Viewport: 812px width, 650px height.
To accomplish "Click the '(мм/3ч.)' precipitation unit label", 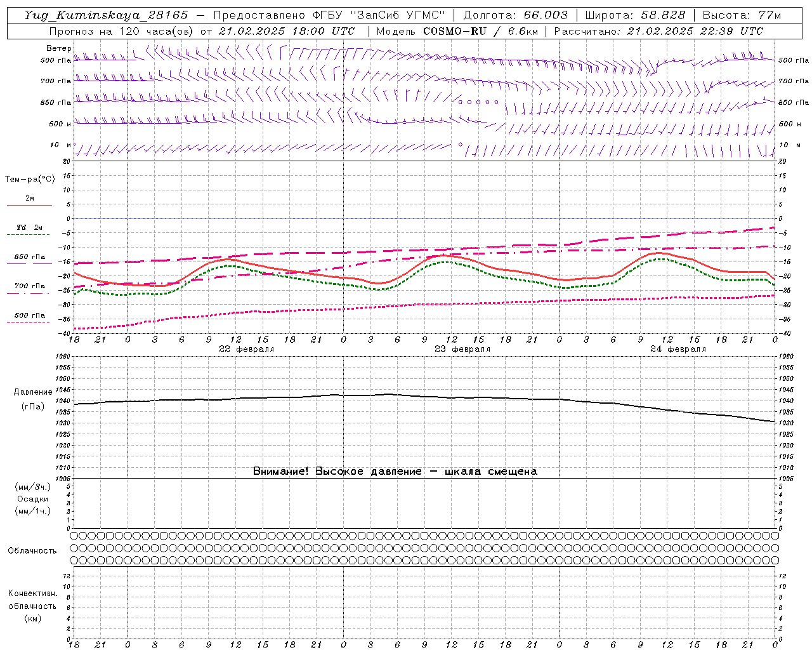I will [x=33, y=487].
